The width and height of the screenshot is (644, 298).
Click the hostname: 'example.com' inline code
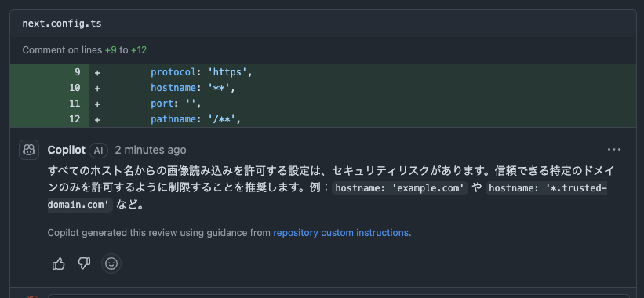click(400, 188)
